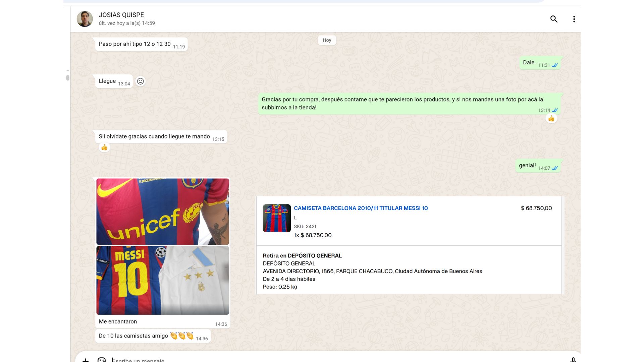Image resolution: width=644 pixels, height=362 pixels.
Task: Click the thumbs-up reaction under 'Sii olvídate'
Action: point(104,147)
